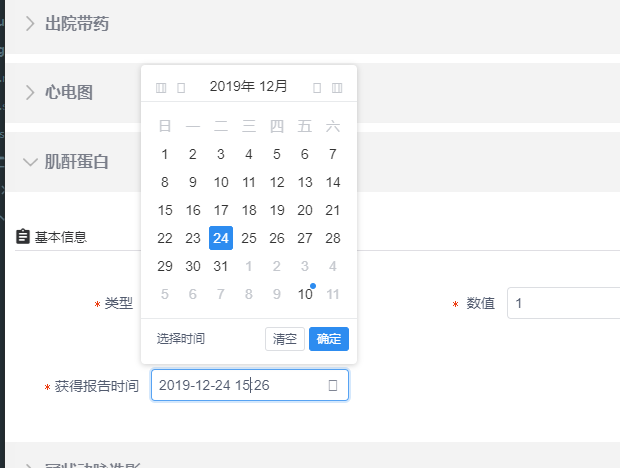The height and width of the screenshot is (468, 620).
Task: Select today's date marked with blue dot
Action: pyautogui.click(x=305, y=294)
